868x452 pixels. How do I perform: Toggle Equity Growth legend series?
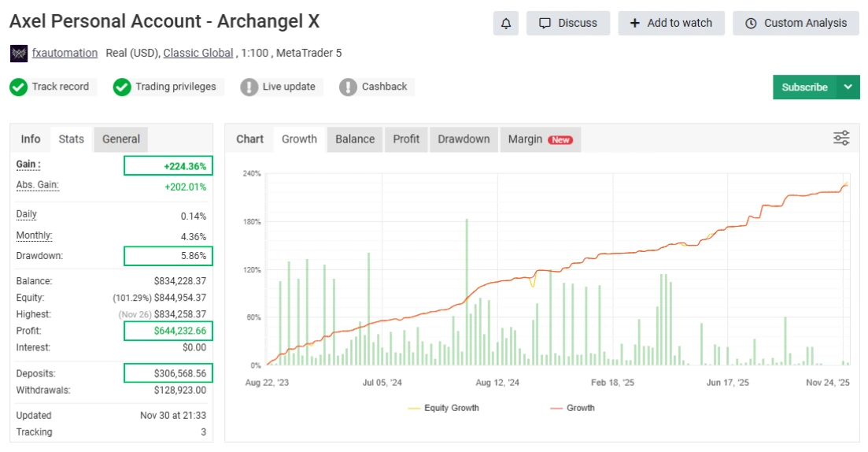click(x=443, y=408)
